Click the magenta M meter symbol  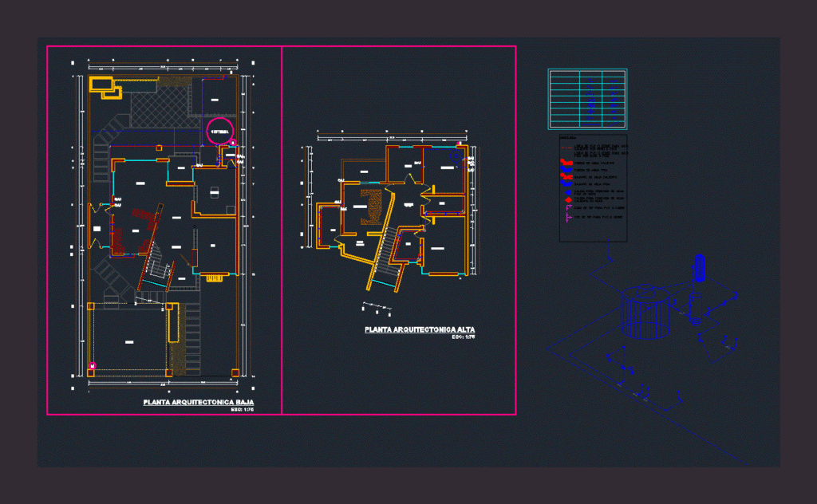click(x=93, y=366)
